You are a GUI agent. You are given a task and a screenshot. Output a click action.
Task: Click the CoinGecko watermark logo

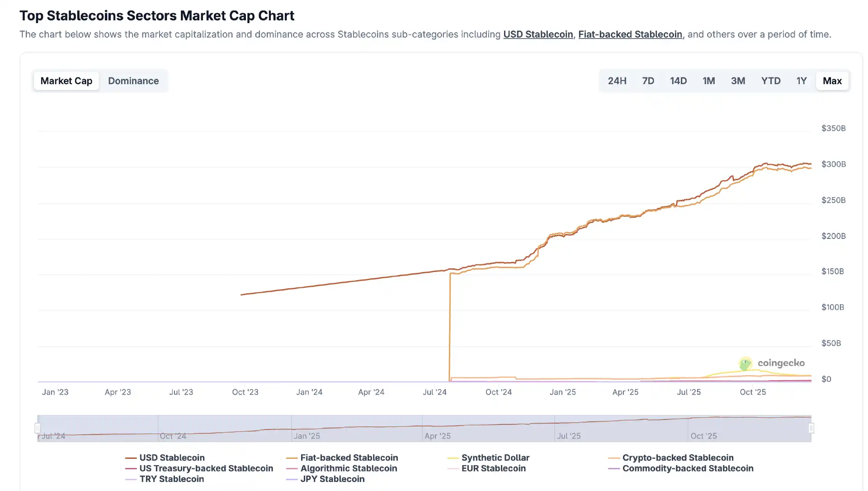point(772,363)
